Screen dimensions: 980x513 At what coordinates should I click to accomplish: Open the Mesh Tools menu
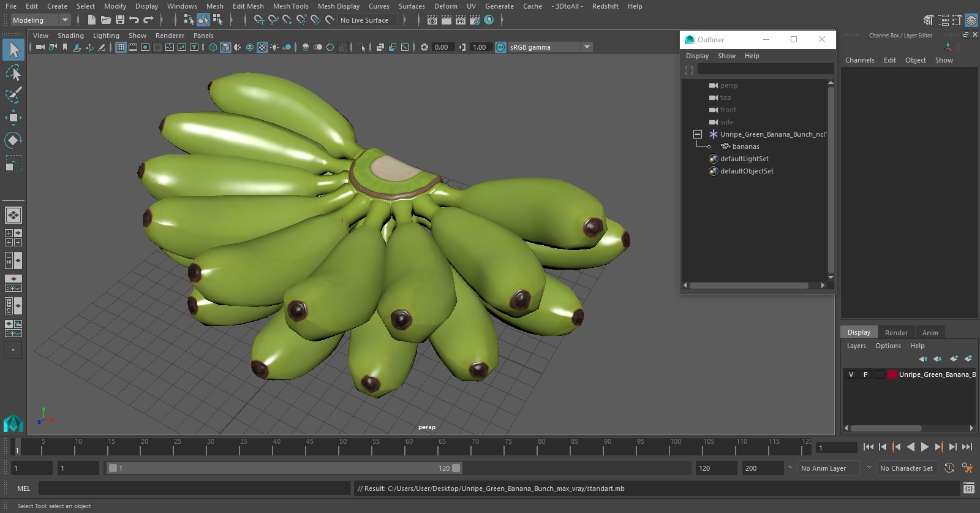(290, 6)
